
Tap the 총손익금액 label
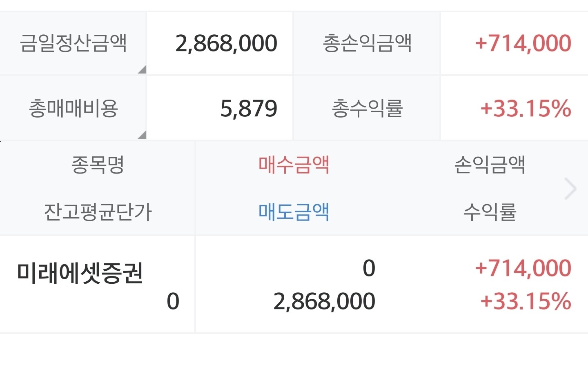(367, 43)
